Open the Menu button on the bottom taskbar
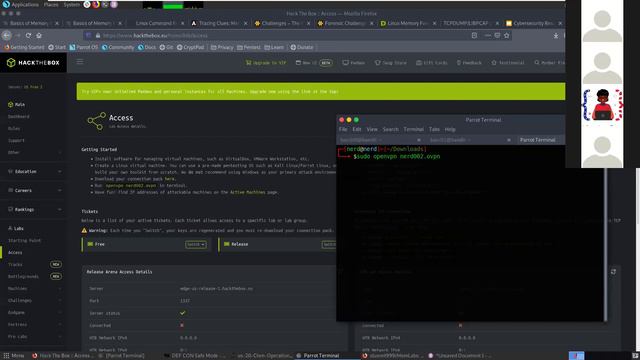Image resolution: width=640 pixels, height=360 pixels. 13,356
